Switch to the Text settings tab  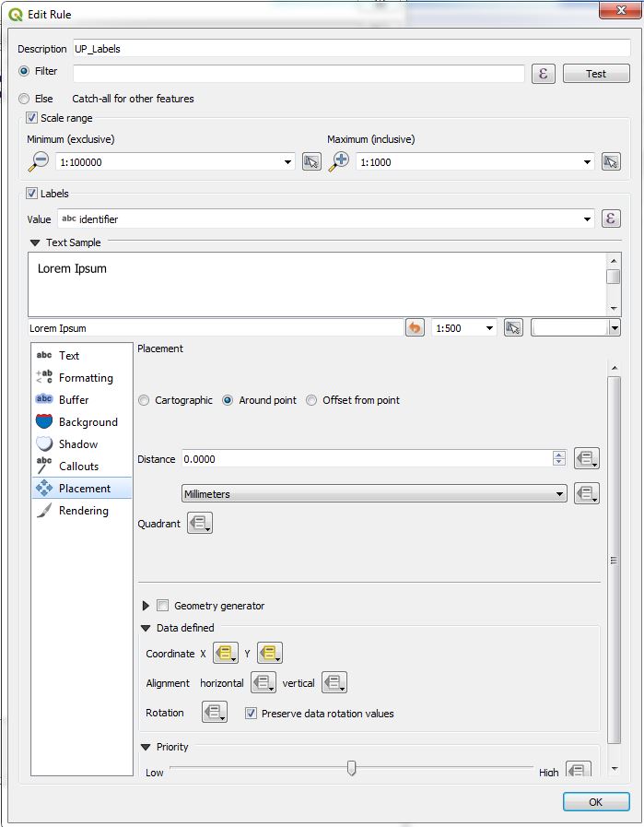[x=82, y=356]
